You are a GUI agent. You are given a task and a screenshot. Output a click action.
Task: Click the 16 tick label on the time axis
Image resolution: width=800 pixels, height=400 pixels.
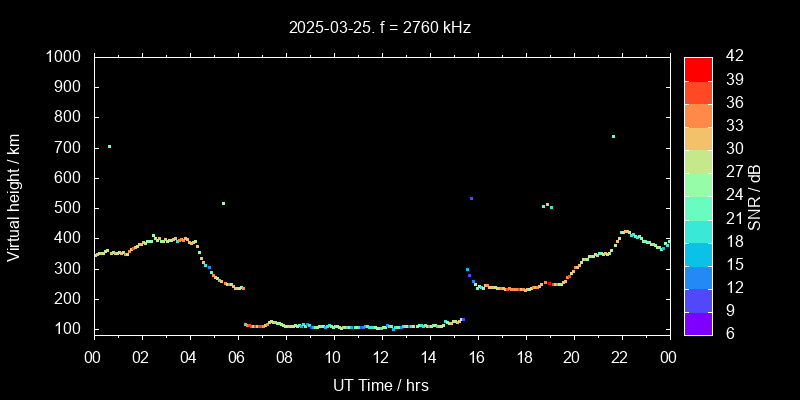point(476,358)
